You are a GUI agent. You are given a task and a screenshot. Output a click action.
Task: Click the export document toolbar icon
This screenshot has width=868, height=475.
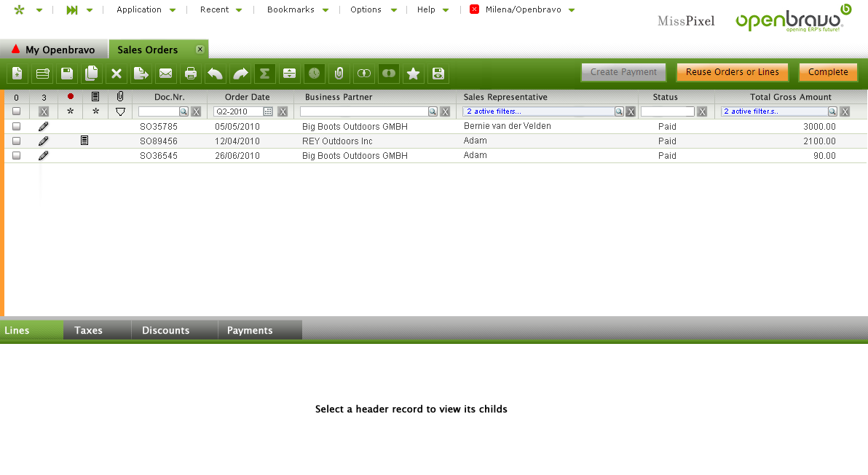(141, 73)
